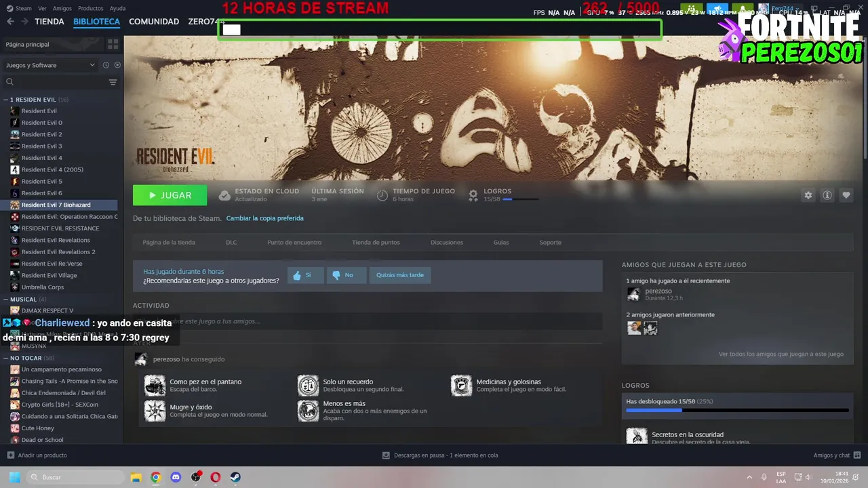Open the Página principal button
The height and width of the screenshot is (488, 868).
point(52,44)
